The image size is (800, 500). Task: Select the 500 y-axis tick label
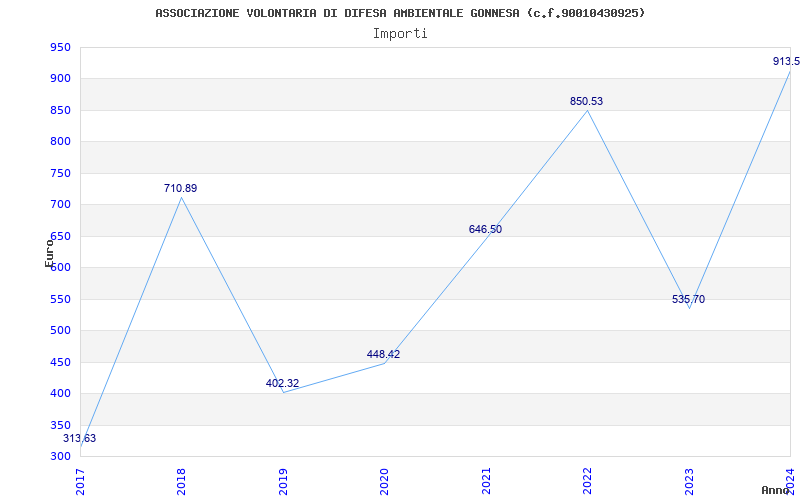[60, 331]
